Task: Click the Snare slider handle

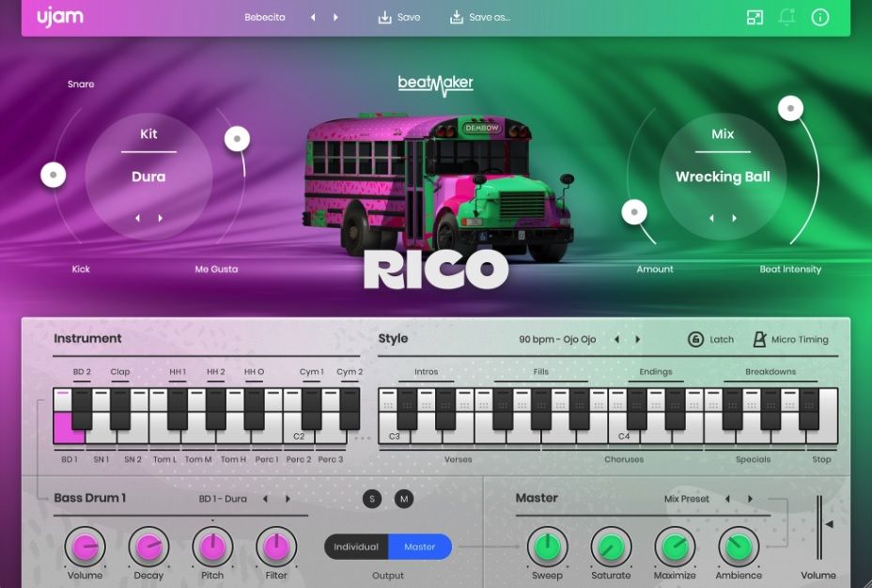Action: point(54,175)
